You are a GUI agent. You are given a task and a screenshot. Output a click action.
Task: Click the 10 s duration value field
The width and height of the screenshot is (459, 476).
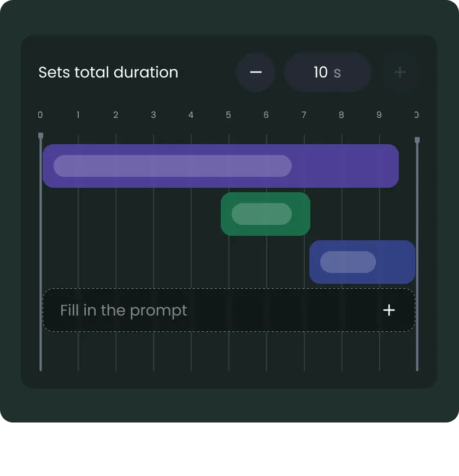(328, 72)
